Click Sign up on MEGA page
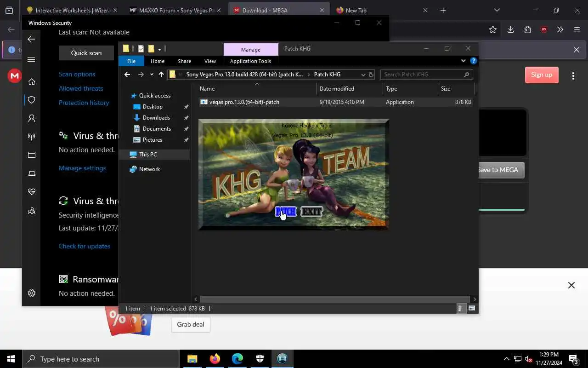Viewport: 588px width, 368px height. [x=542, y=75]
